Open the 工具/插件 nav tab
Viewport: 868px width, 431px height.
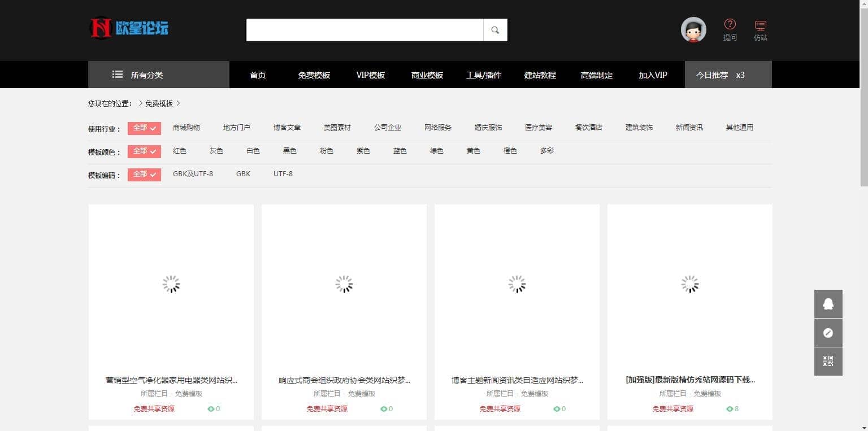pos(484,75)
